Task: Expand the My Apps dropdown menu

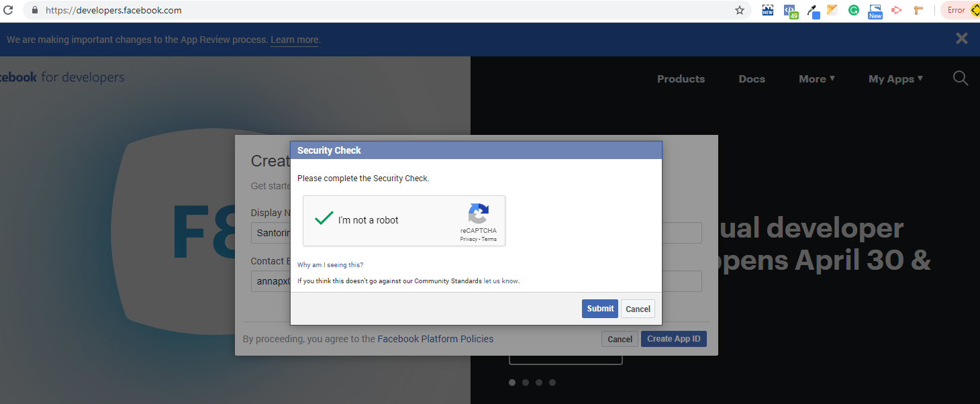Action: 896,79
